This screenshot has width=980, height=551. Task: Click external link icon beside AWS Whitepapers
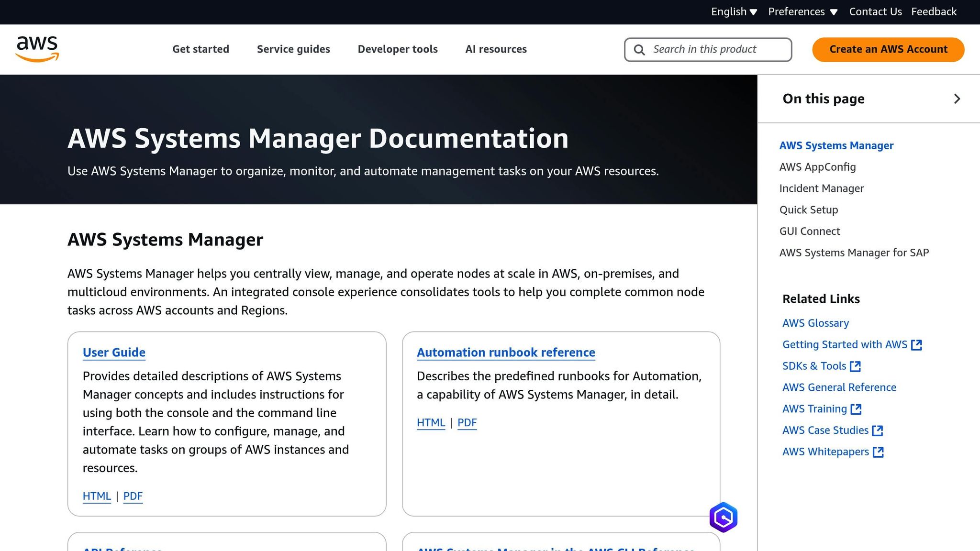click(878, 452)
